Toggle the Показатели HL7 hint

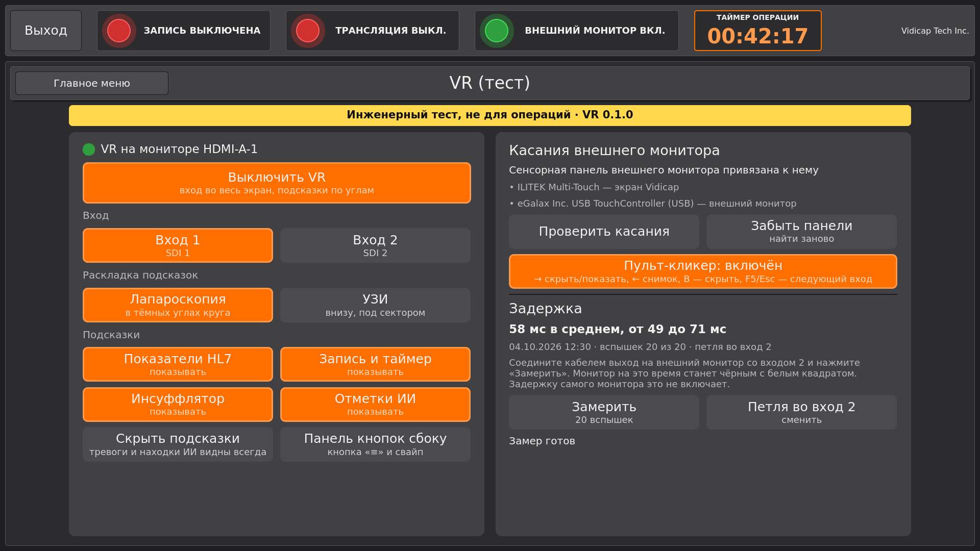point(178,364)
